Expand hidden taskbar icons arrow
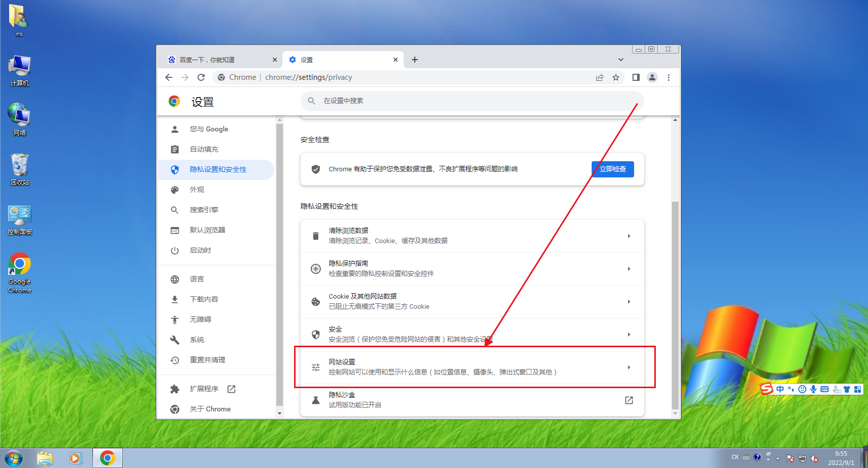Image resolution: width=868 pixels, height=468 pixels. (778, 458)
